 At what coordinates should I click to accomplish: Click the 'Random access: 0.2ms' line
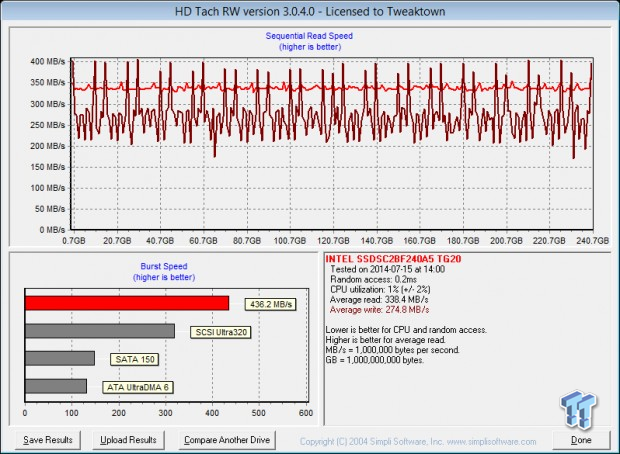[x=373, y=279]
